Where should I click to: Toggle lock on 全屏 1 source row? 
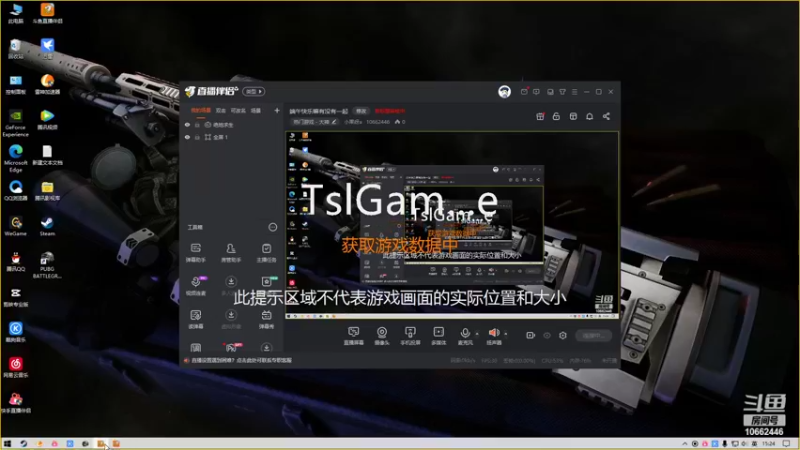tap(197, 137)
